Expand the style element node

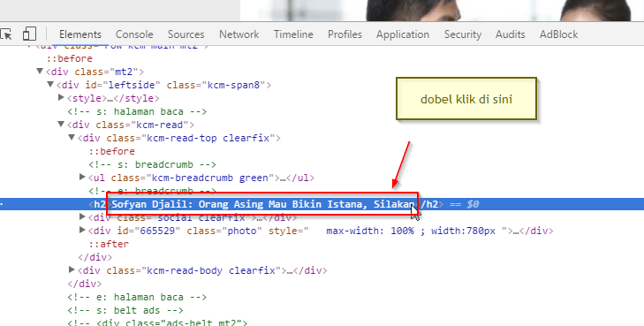point(61,98)
